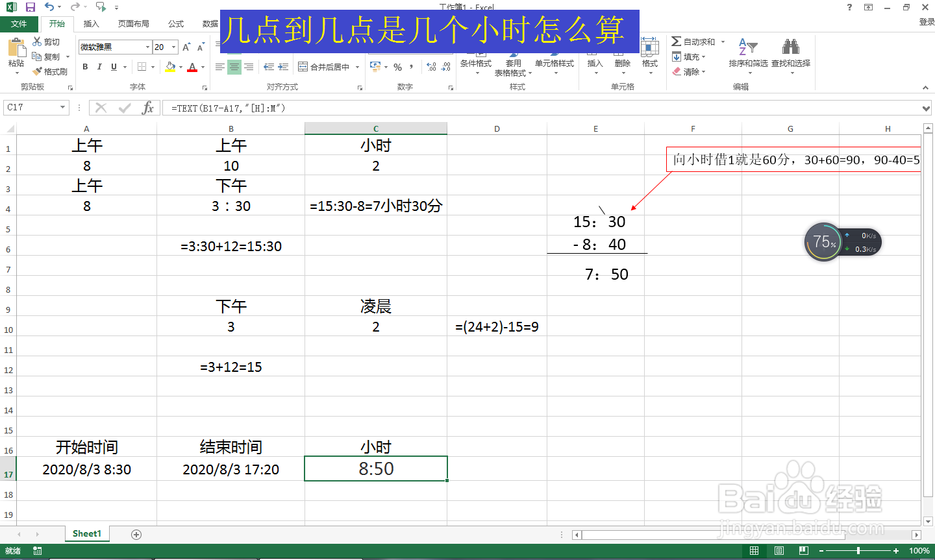This screenshot has width=935, height=560.
Task: Decrease decimal places
Action: coord(446,67)
